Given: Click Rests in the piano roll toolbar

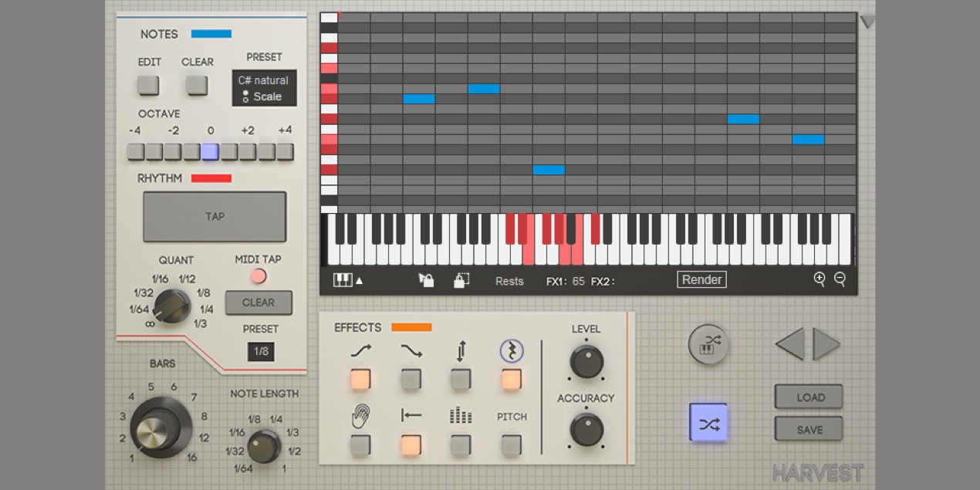Looking at the screenshot, I should 509,282.
